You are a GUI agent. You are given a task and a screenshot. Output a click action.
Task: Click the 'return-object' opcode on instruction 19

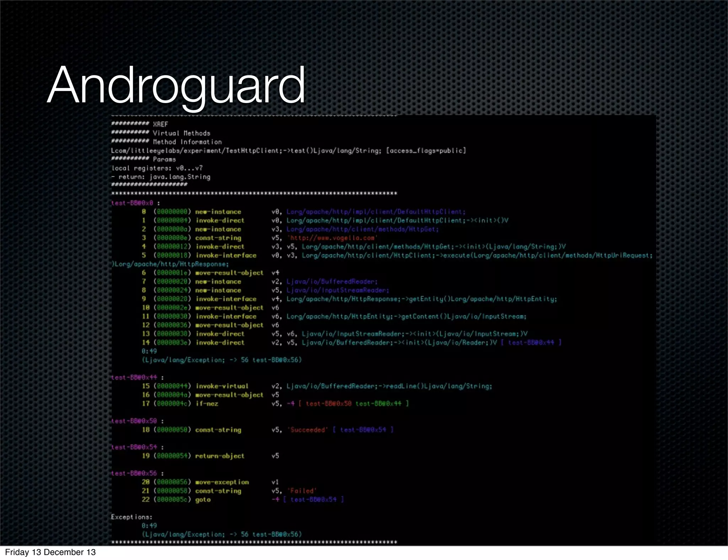point(220,456)
